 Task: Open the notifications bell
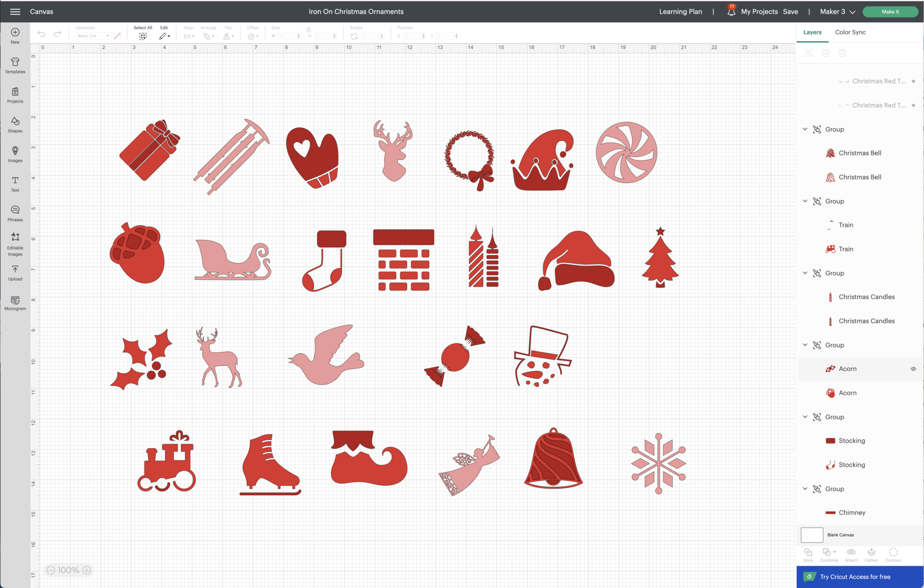pyautogui.click(x=731, y=12)
